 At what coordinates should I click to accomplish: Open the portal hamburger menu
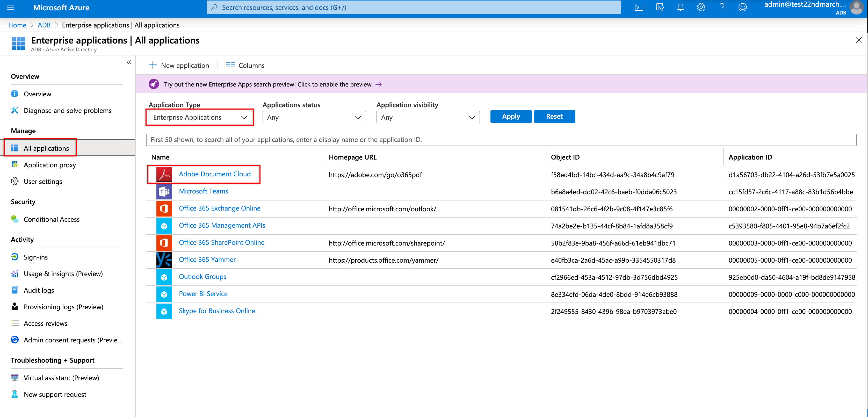tap(11, 7)
